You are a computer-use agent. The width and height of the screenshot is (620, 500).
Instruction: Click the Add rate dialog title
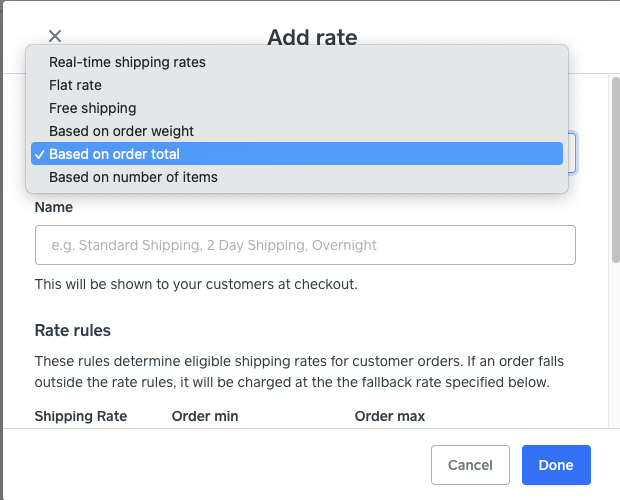(312, 38)
